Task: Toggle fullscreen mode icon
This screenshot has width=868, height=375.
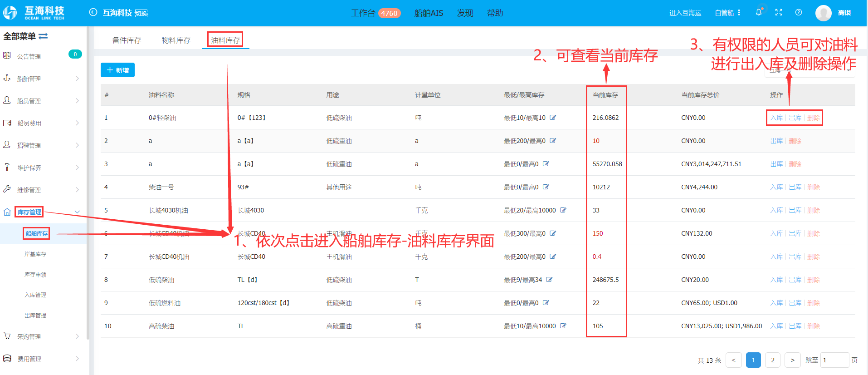Action: pyautogui.click(x=779, y=12)
